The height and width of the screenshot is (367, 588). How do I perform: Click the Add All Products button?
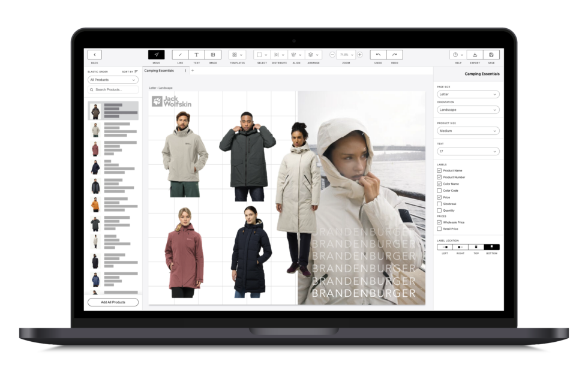coord(112,302)
